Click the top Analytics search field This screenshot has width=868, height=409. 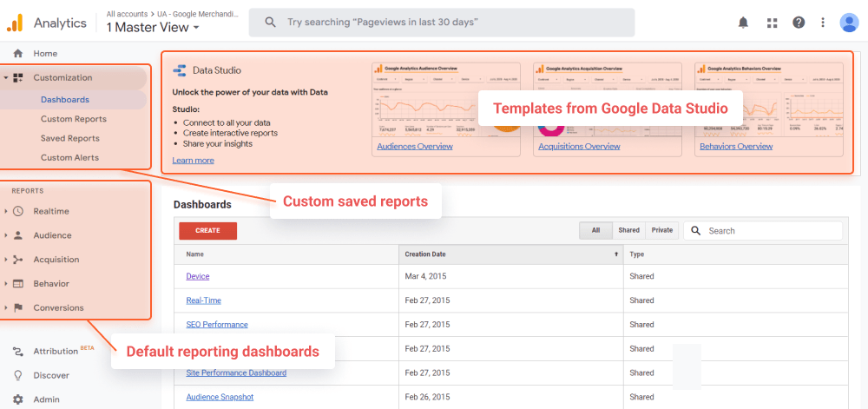[441, 22]
